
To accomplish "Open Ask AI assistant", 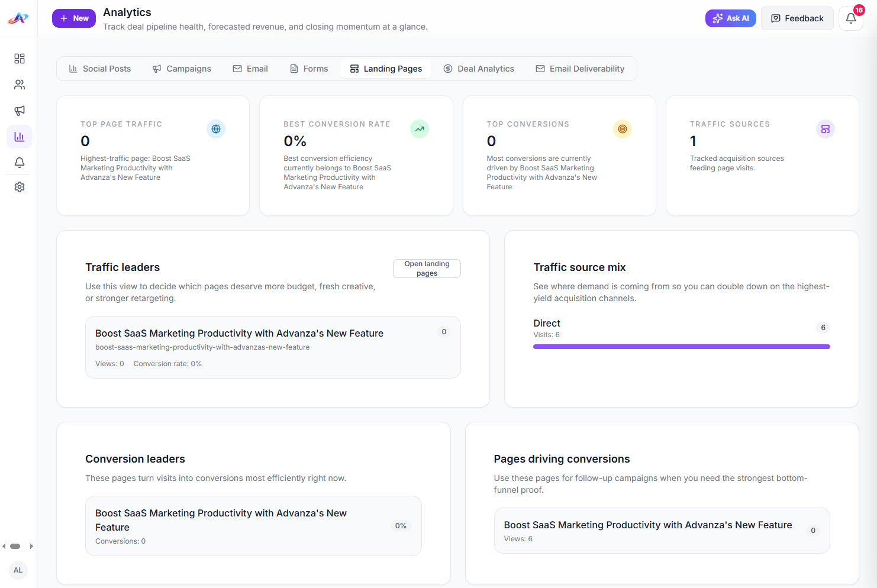I will [731, 18].
